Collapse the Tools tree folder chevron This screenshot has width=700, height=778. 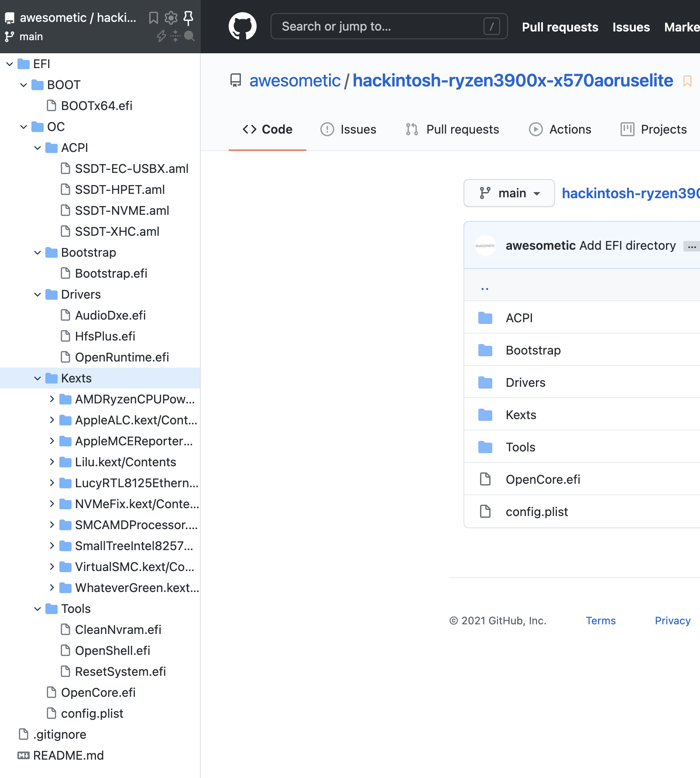pos(38,609)
